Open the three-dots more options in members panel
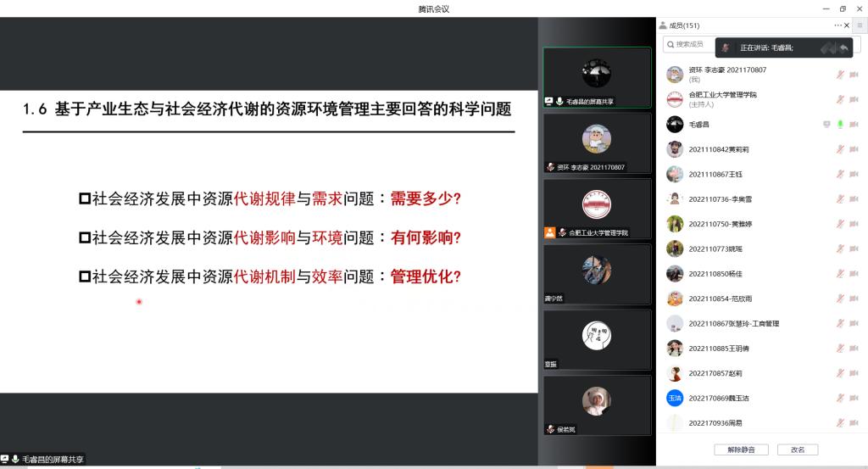Viewport: 868px width, 469px height. [x=837, y=25]
